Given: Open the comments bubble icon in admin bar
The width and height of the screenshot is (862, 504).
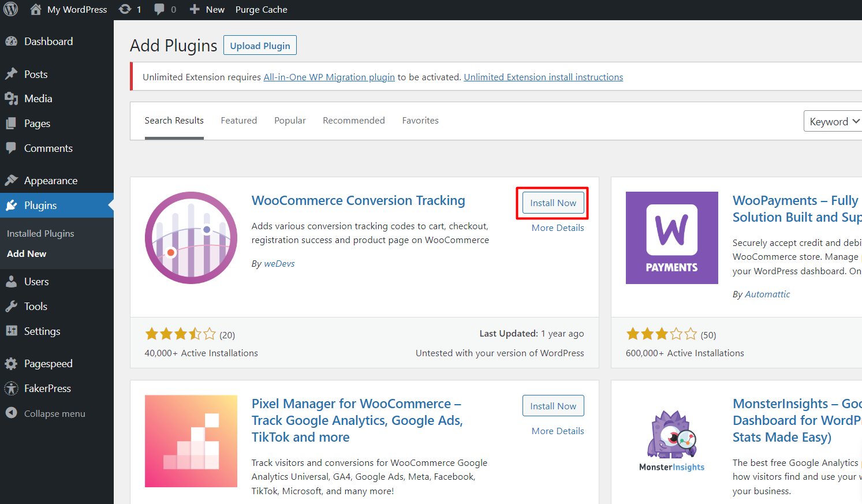Looking at the screenshot, I should [x=159, y=9].
